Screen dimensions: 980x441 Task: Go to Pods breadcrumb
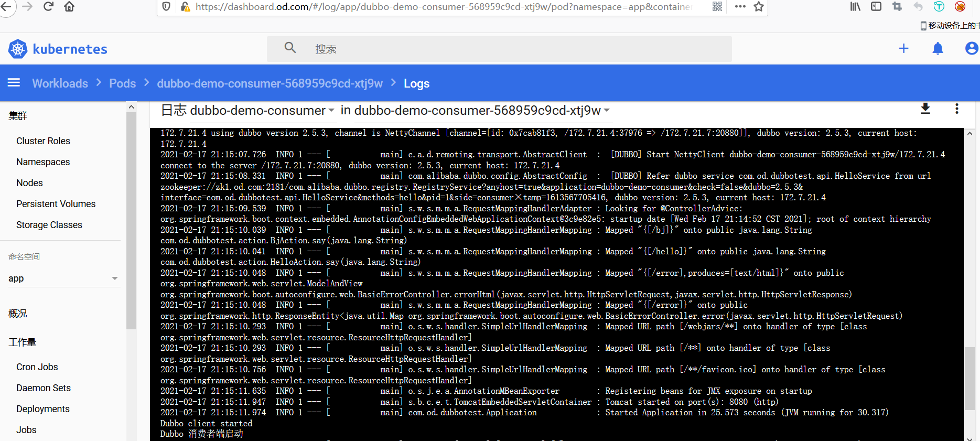[x=122, y=83]
